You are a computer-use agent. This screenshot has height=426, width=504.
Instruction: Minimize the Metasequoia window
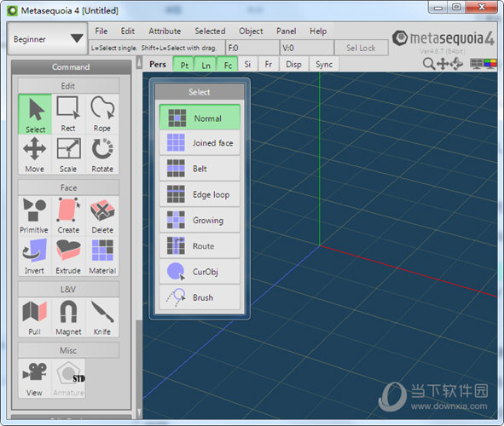[438, 7]
